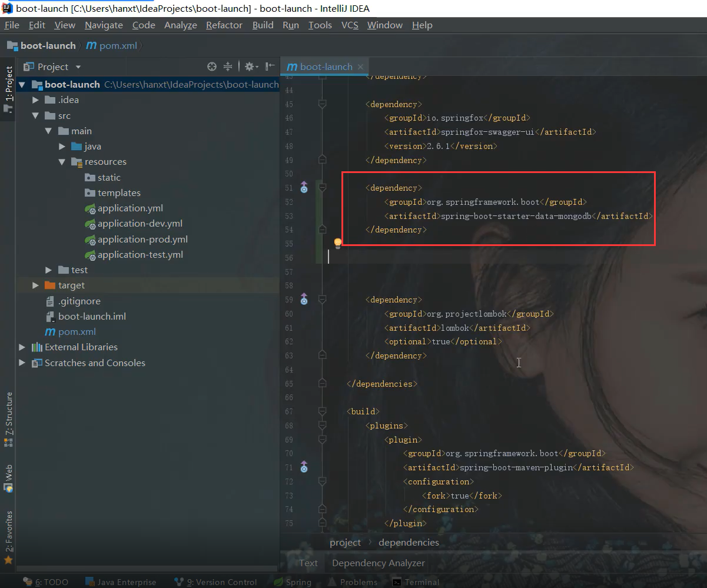Expand the target folder
707x588 pixels.
(35, 285)
